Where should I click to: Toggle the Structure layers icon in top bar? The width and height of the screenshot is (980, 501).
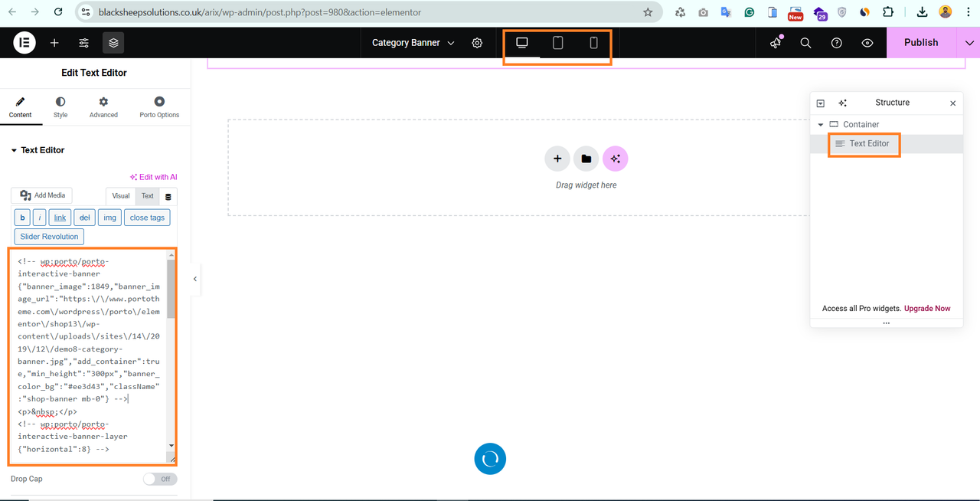point(113,43)
